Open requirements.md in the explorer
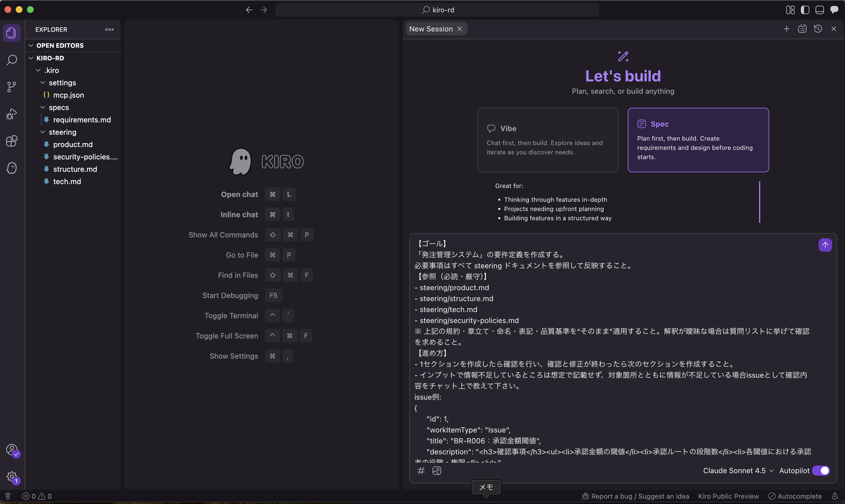The width and height of the screenshot is (845, 504). click(82, 120)
